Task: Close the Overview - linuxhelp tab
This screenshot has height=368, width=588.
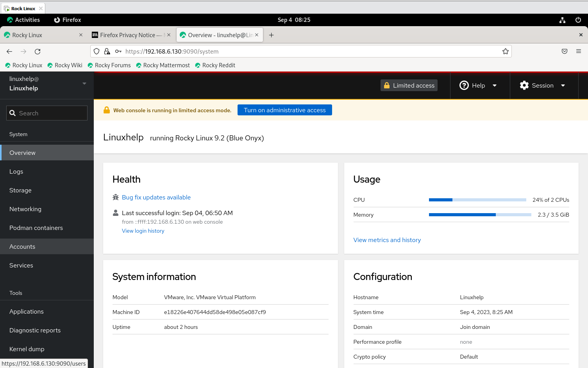Action: point(257,35)
